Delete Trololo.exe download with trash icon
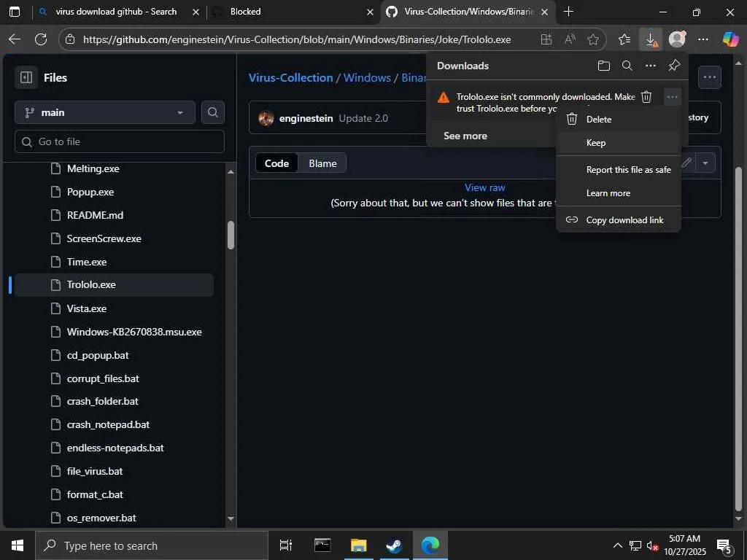 pyautogui.click(x=646, y=97)
